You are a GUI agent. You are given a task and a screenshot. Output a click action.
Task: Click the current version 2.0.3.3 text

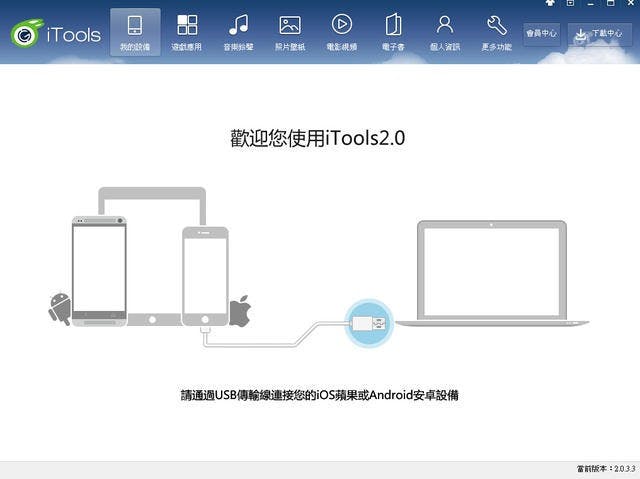606,468
